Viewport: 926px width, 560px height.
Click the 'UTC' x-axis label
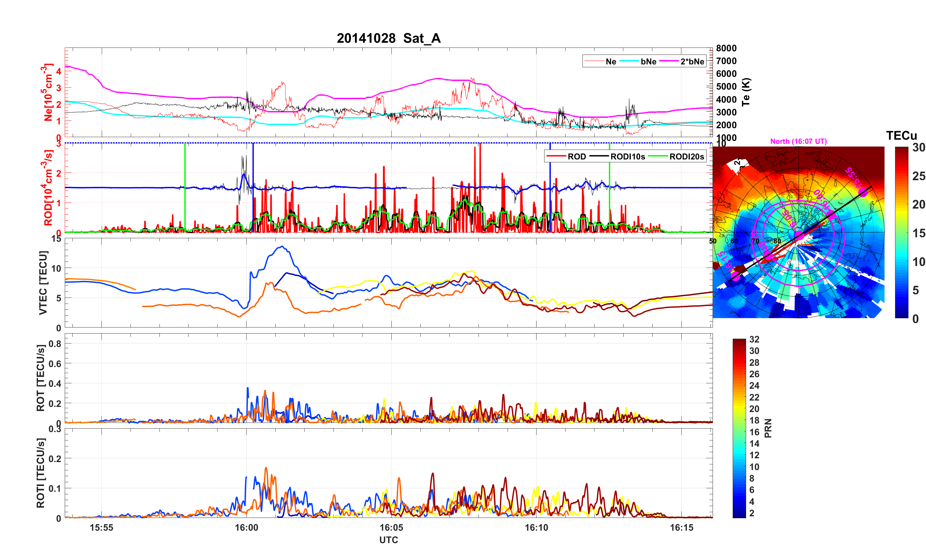pos(388,540)
